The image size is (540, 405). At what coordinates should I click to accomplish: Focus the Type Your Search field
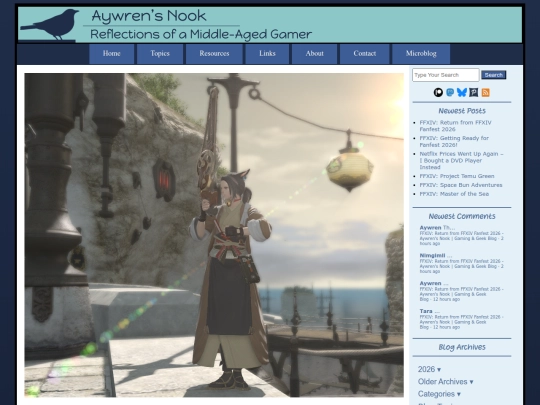pyautogui.click(x=446, y=75)
